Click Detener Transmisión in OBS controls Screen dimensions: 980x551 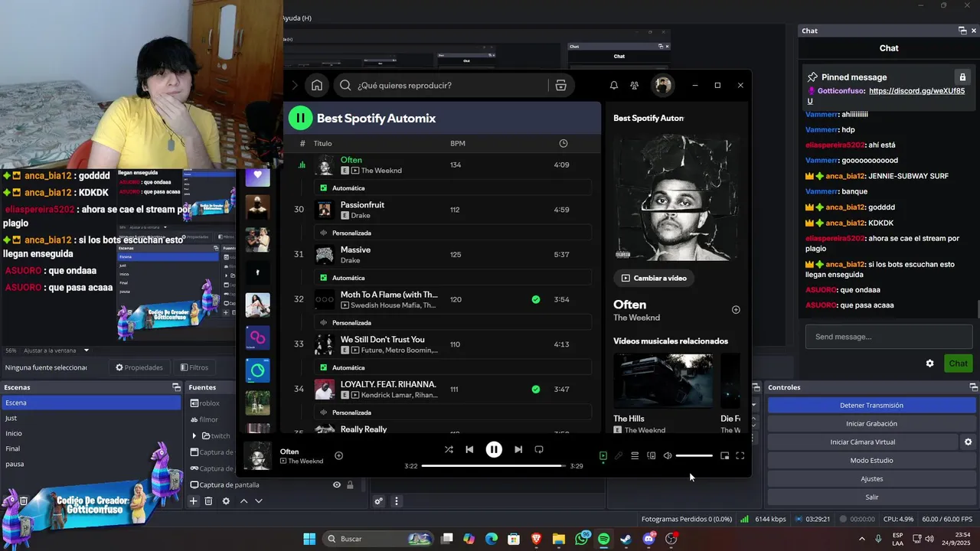click(x=871, y=405)
